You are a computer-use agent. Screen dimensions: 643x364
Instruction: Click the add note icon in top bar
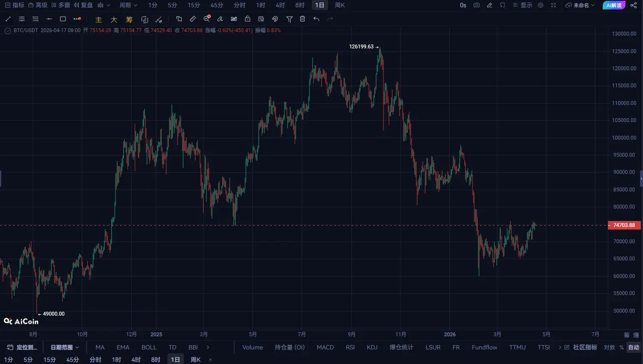click(x=502, y=5)
